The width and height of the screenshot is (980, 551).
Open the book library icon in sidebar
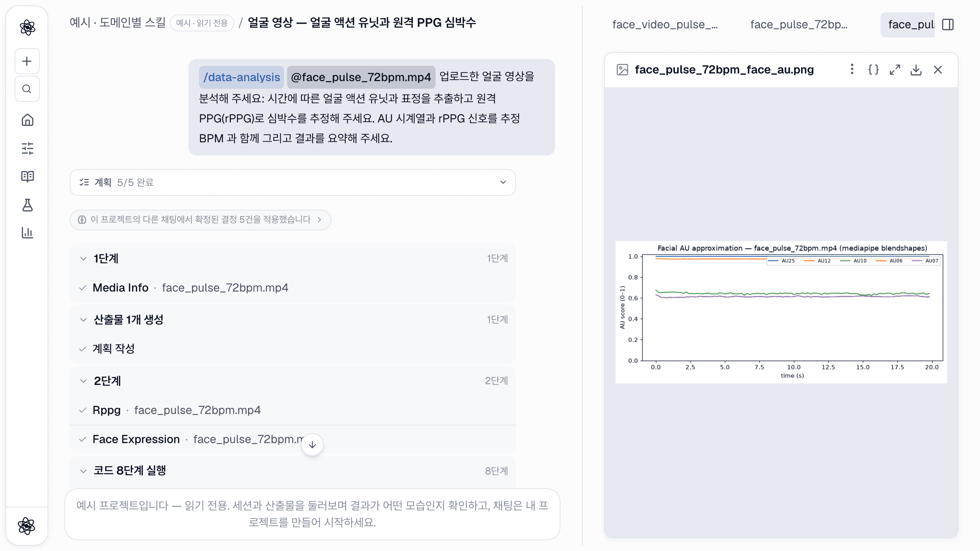27,176
